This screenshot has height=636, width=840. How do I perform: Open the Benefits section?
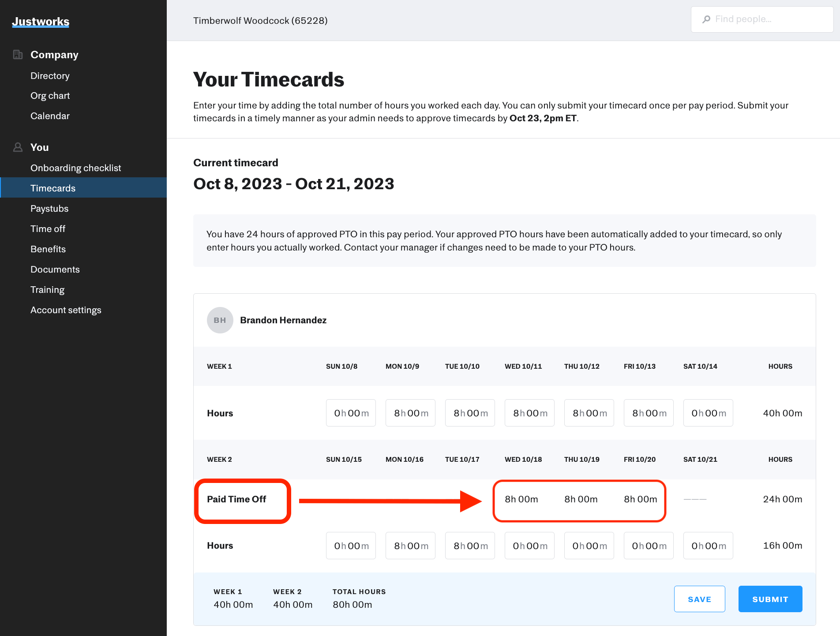[48, 249]
